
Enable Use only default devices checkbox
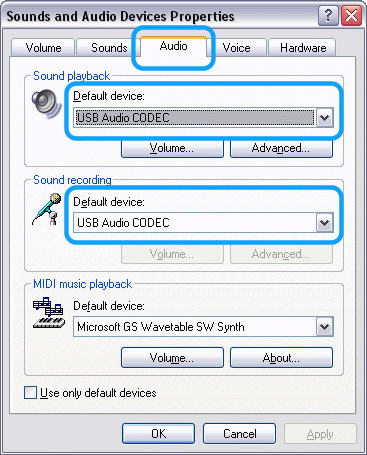pos(30,393)
